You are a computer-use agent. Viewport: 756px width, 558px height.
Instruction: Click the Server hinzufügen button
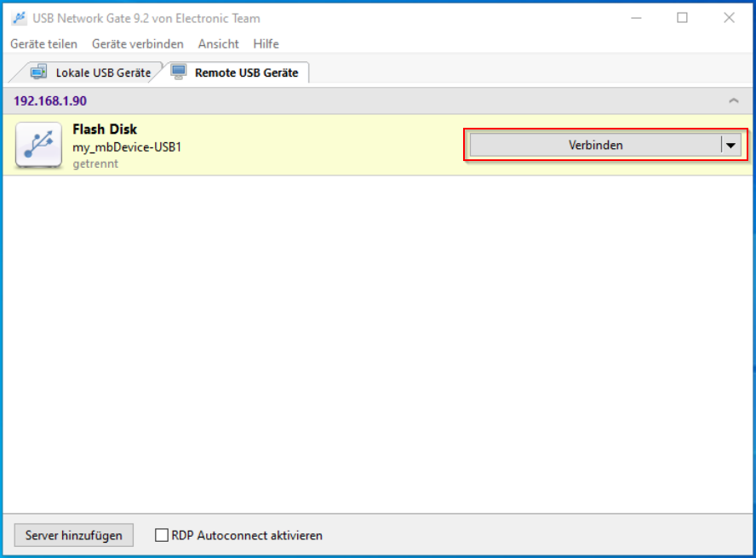[x=74, y=535]
